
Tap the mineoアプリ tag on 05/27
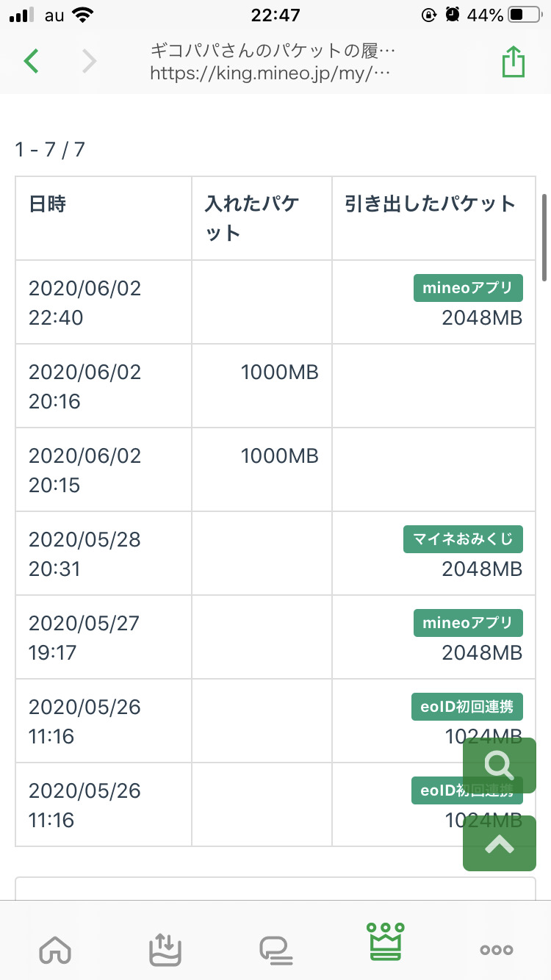467,623
